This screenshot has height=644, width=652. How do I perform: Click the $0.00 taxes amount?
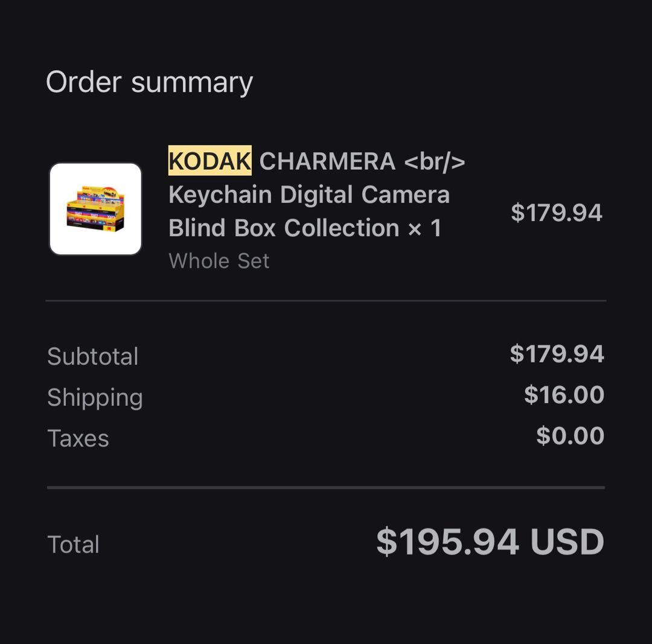click(x=570, y=436)
